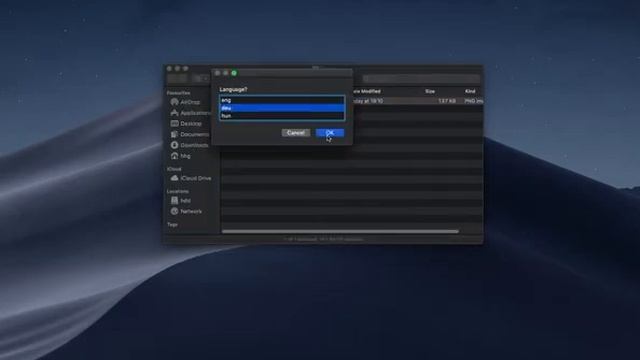Select the hun language option

282,116
